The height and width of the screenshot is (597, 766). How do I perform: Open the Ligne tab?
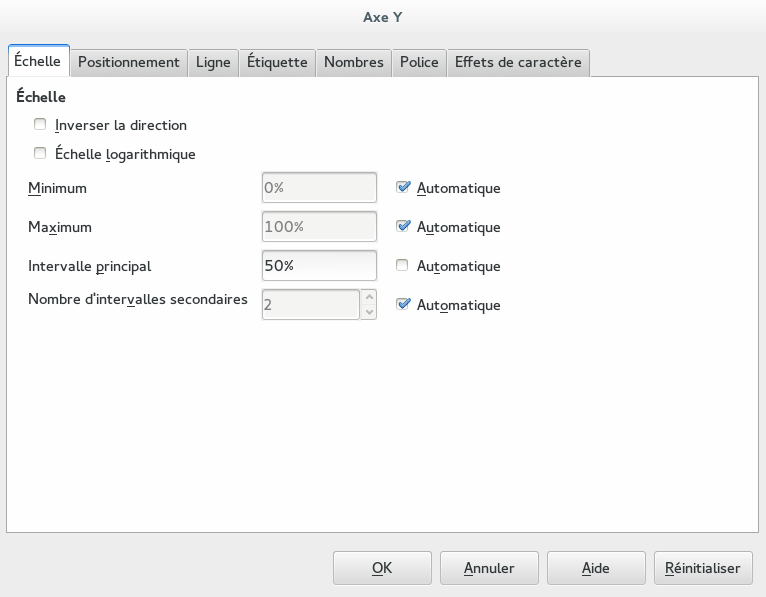coord(213,62)
